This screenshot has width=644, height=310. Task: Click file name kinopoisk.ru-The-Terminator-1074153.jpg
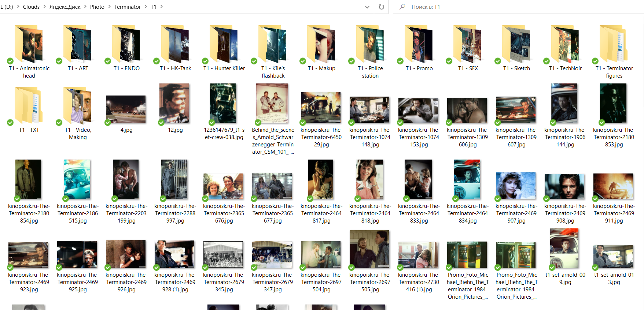419,137
